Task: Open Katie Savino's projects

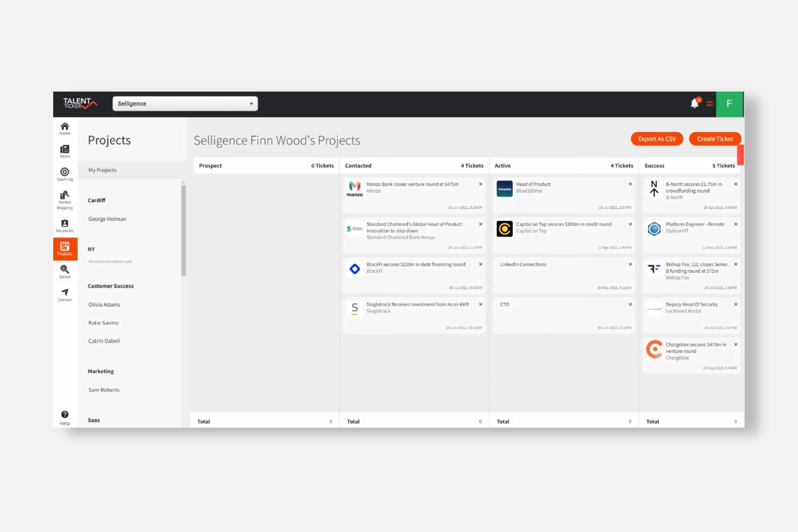Action: coord(103,323)
